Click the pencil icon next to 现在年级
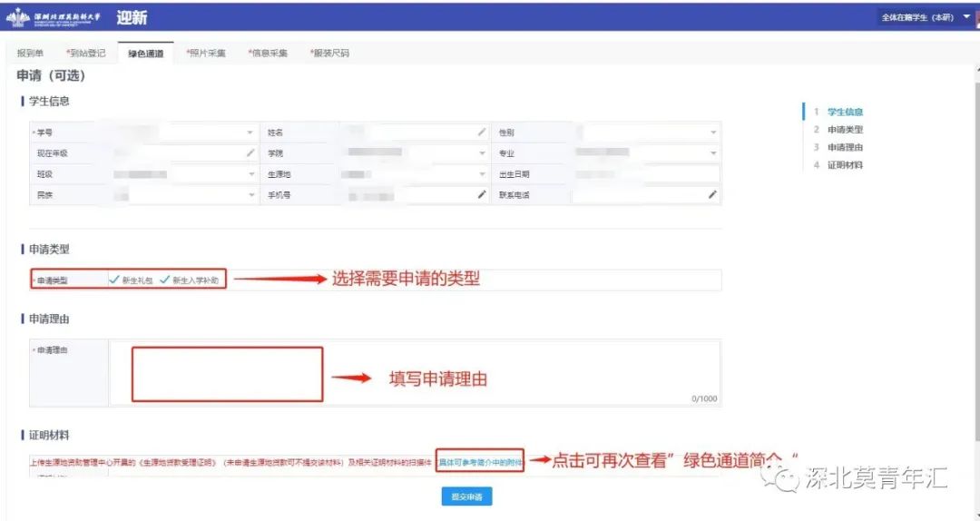Screen dimensions: 980x521 pos(250,153)
